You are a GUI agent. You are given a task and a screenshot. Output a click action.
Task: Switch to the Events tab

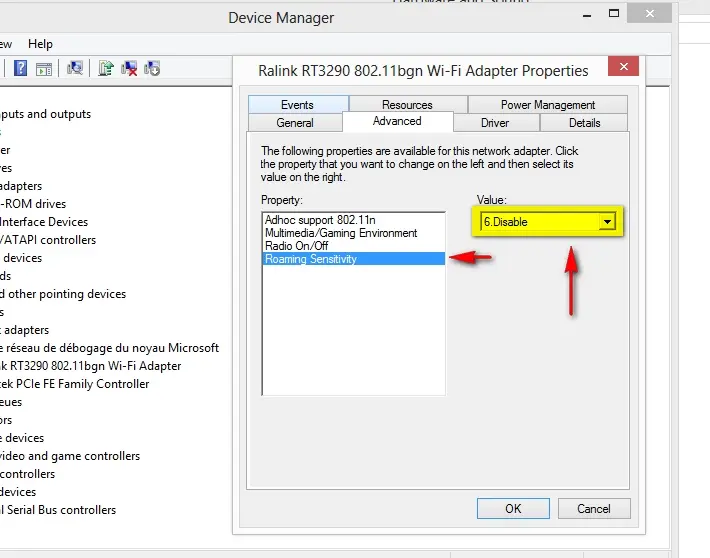pos(297,105)
